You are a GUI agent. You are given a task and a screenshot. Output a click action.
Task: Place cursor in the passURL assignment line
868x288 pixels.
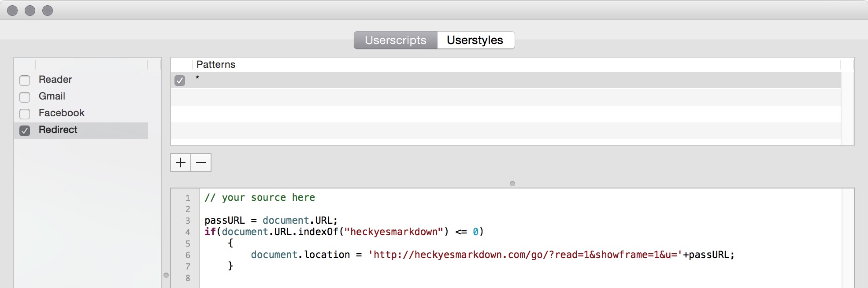(x=271, y=221)
